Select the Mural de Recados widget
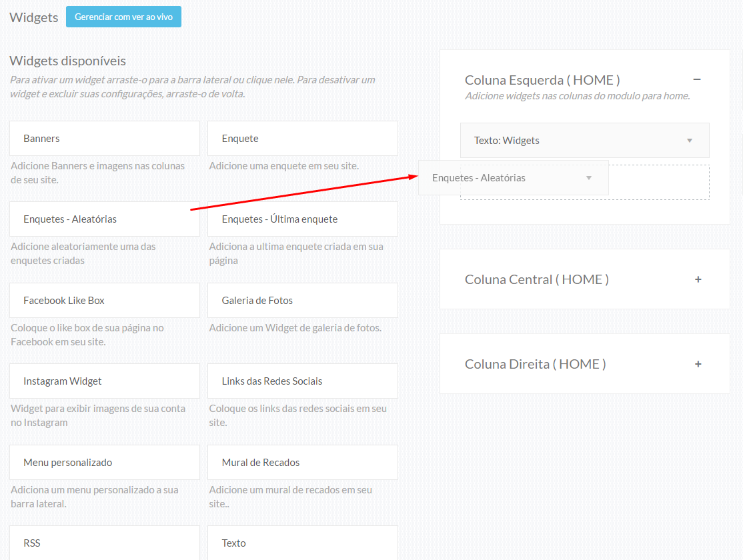Viewport: 743px width, 560px height. coord(303,463)
